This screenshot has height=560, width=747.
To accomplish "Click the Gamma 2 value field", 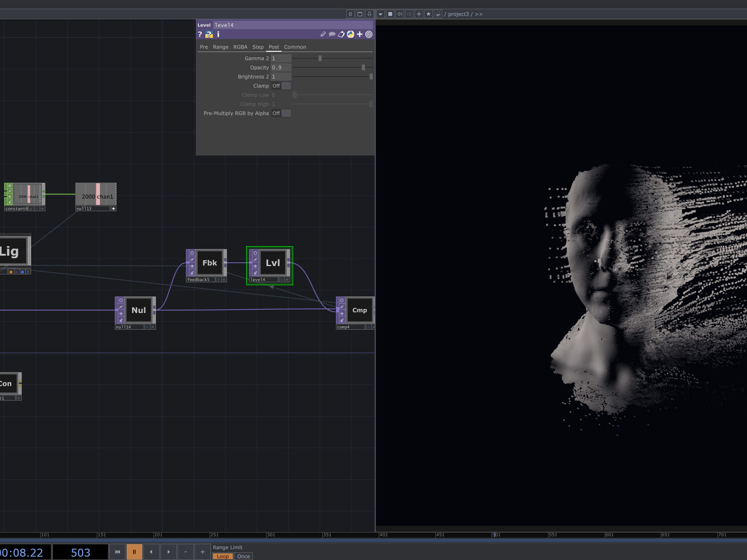I will tap(281, 58).
